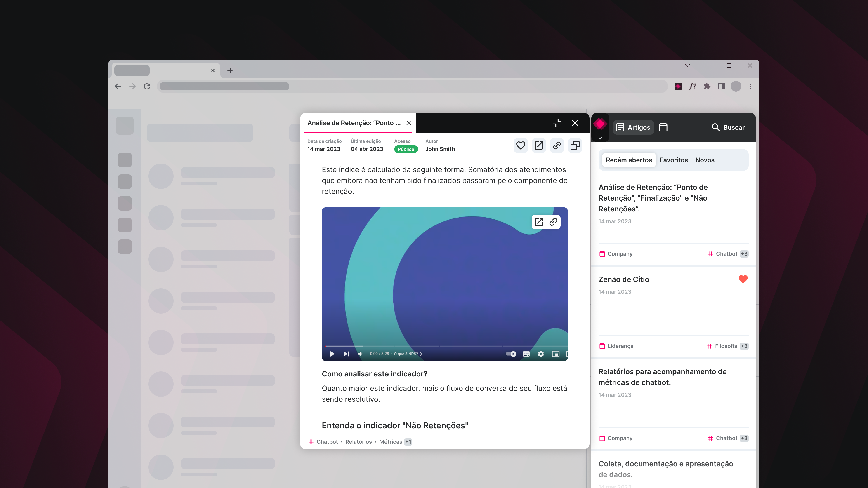The height and width of the screenshot is (488, 868).
Task: Click the Buscar search button
Action: (x=728, y=127)
